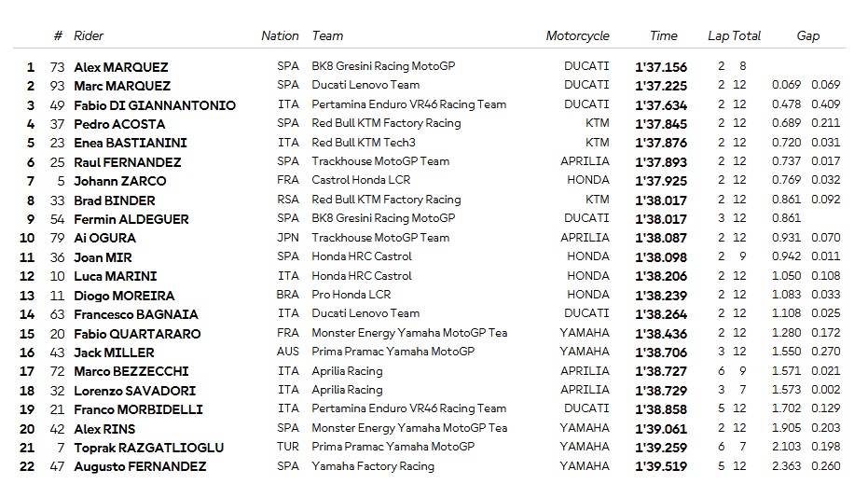Click Francesco BAGNAIA's name
This screenshot has width=868, height=484.
tap(135, 314)
